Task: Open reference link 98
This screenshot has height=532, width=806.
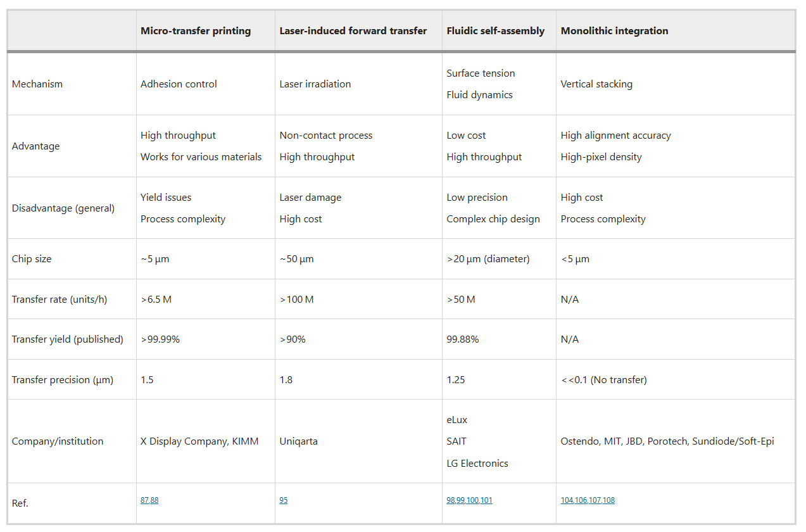Action: coord(451,500)
